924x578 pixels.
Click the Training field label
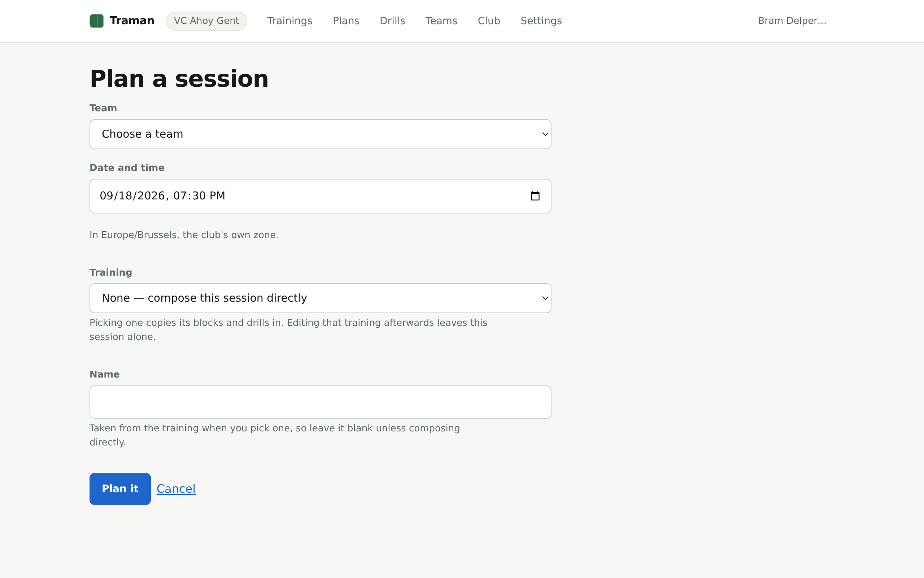click(x=111, y=272)
